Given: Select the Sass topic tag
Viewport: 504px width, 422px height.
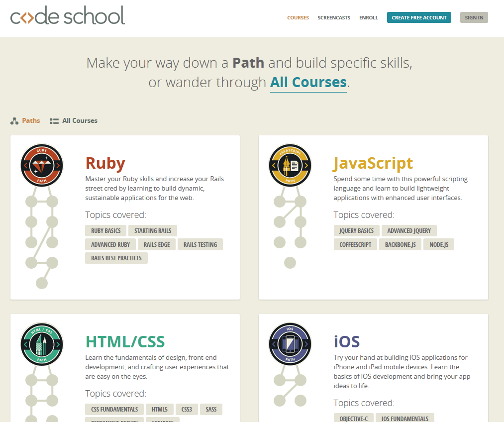Looking at the screenshot, I should click(211, 410).
